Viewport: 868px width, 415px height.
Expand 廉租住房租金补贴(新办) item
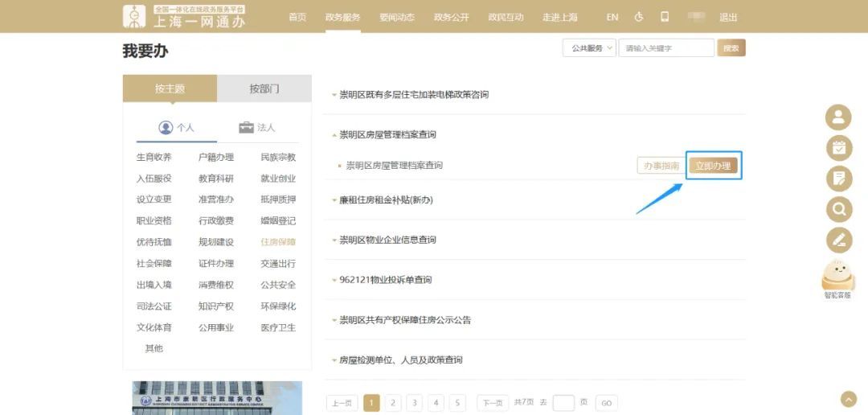click(386, 199)
